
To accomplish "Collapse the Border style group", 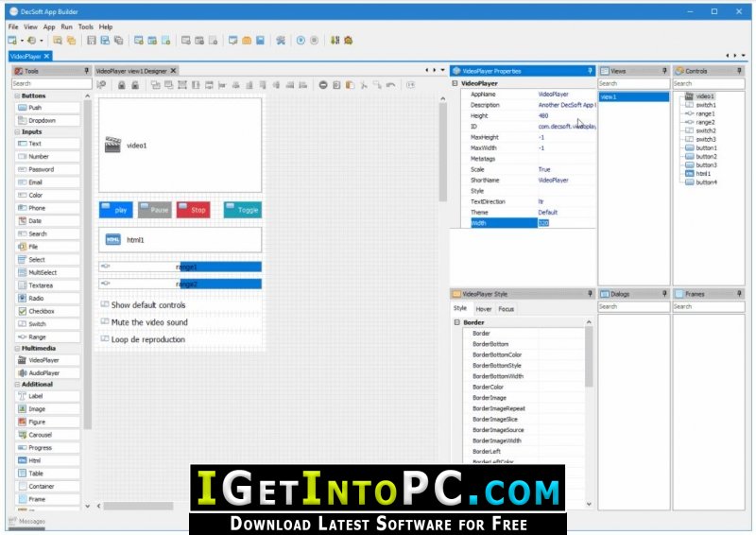I will pyautogui.click(x=457, y=322).
